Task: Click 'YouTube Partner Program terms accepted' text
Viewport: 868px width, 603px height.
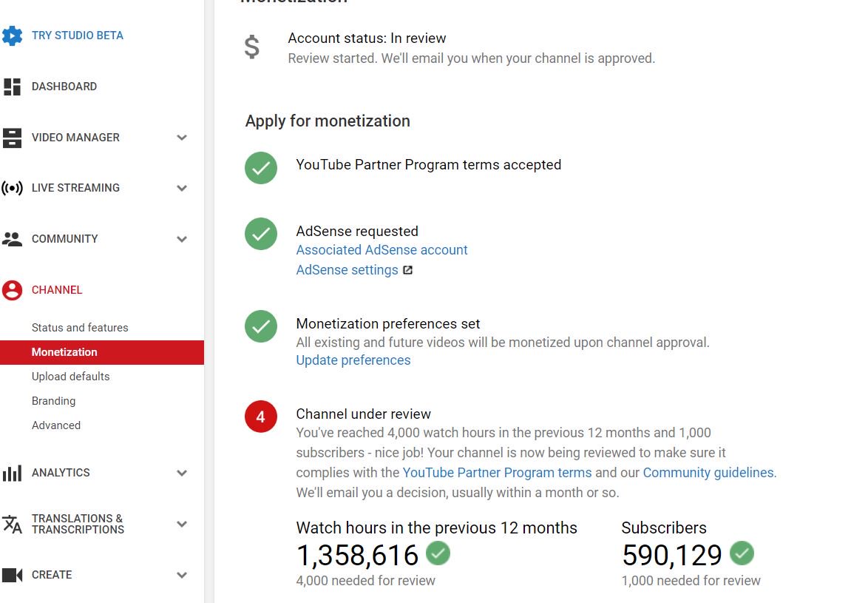Action: coord(429,164)
